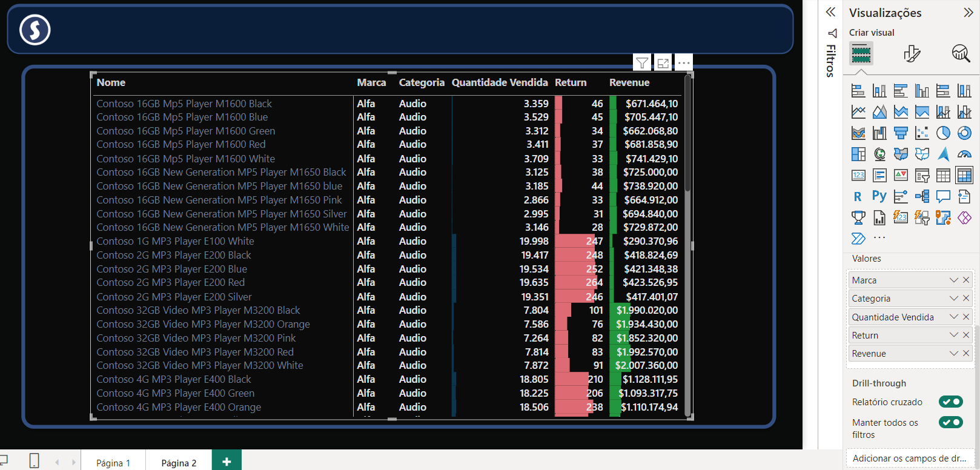This screenshot has width=980, height=470.
Task: Insert a globe Map visual
Action: coord(879,154)
